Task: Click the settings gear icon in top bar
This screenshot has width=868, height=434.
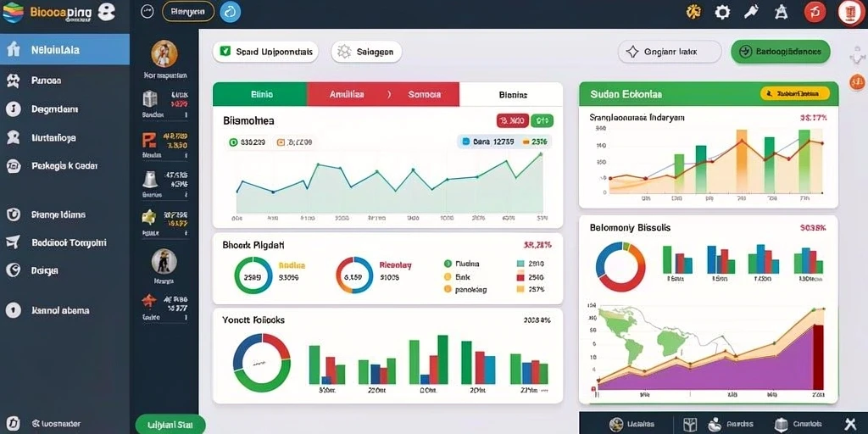Action: coord(722,12)
